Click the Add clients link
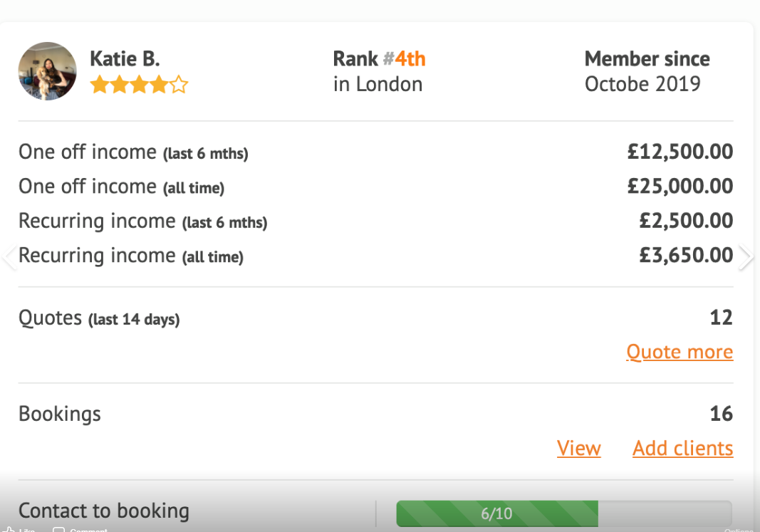Image resolution: width=760 pixels, height=532 pixels. pyautogui.click(x=682, y=448)
